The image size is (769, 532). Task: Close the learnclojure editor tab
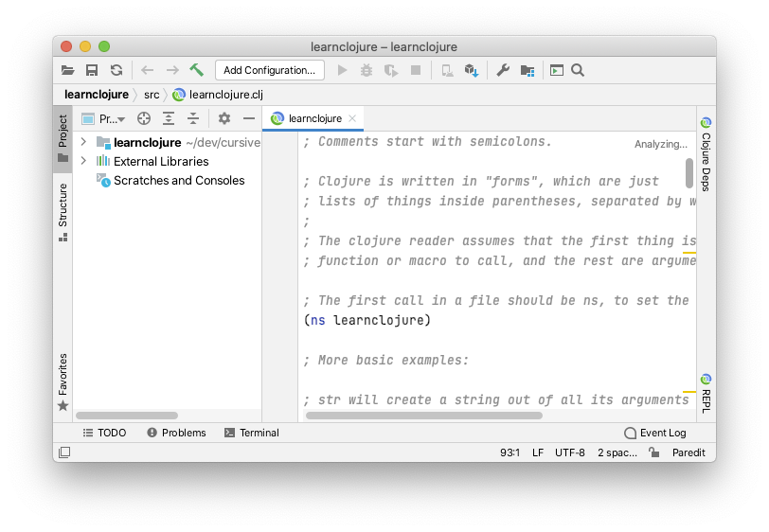(352, 118)
